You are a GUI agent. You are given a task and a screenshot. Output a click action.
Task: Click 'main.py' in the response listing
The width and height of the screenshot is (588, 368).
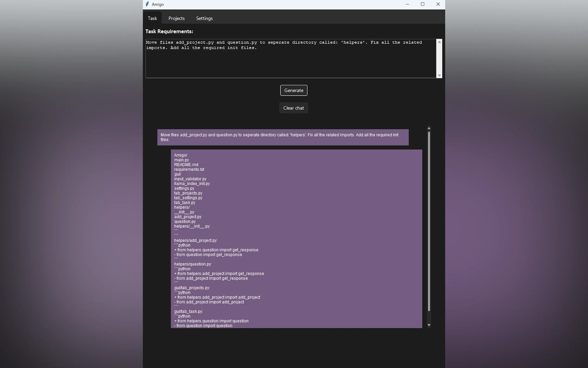pyautogui.click(x=181, y=160)
